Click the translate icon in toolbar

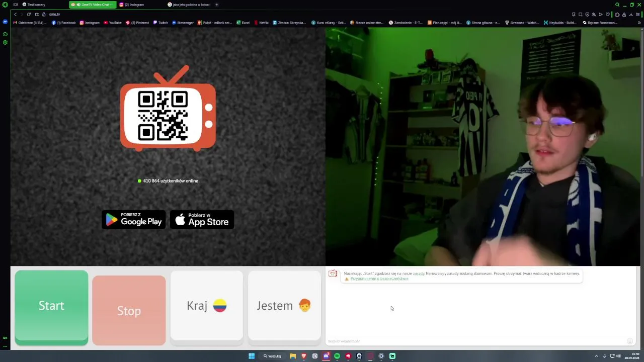pos(594,15)
